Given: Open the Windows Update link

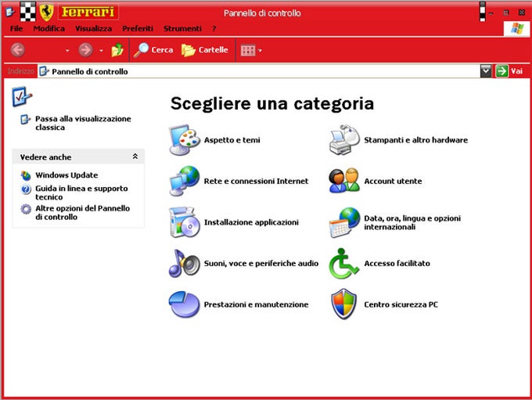Looking at the screenshot, I should click(x=66, y=175).
